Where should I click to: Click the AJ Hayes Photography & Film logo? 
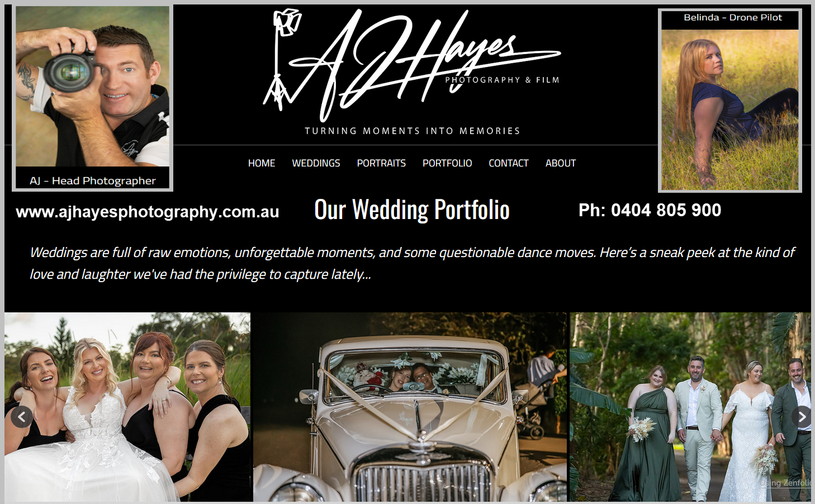point(413,65)
